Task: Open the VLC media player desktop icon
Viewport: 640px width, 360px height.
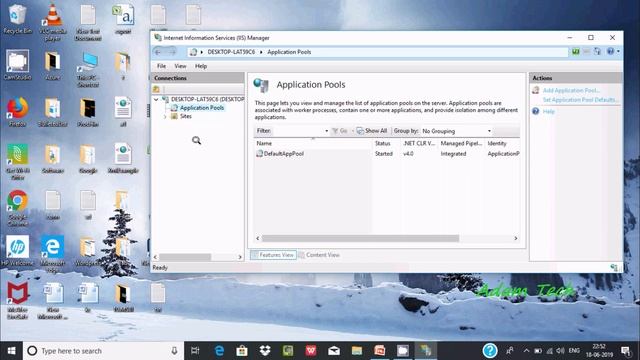Action: pos(53,22)
